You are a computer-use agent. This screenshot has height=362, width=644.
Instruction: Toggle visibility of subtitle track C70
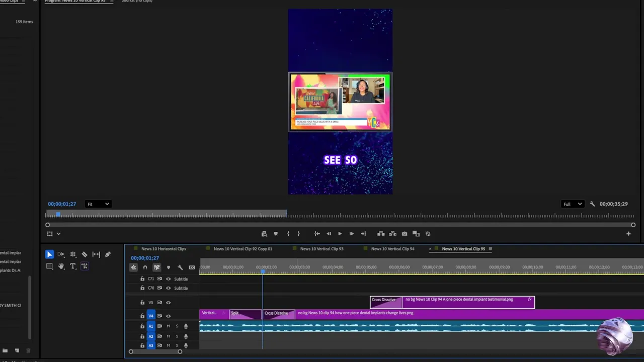pyautogui.click(x=169, y=288)
